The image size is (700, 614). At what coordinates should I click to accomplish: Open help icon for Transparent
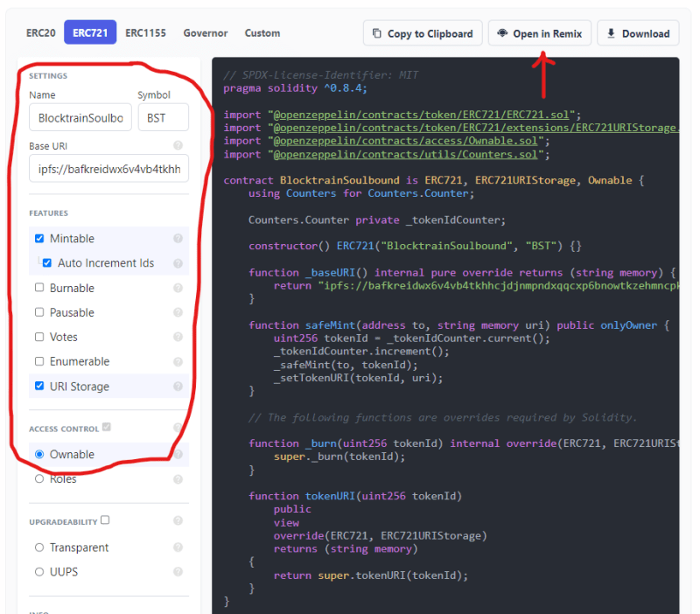tap(178, 548)
